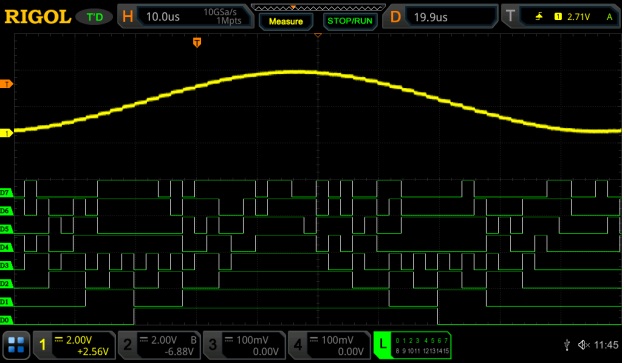Select the D1 digital channel label
Viewport: 622px width, 363px height.
coord(6,302)
